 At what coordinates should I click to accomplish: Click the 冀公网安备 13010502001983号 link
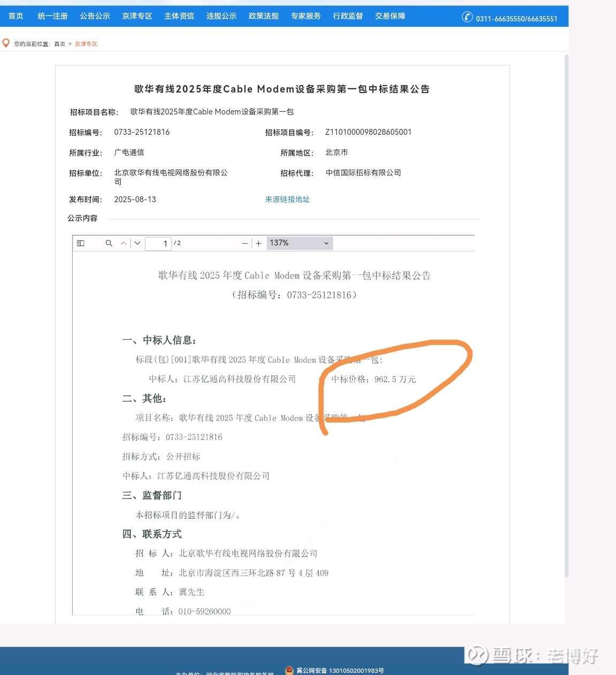click(x=340, y=671)
